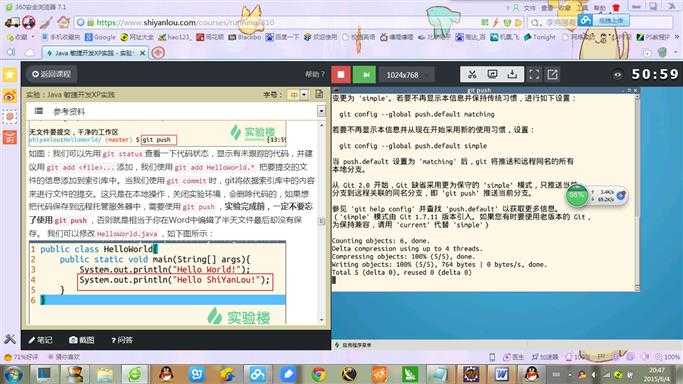
Task: Open the font size dropdown arrow
Action: 304,94
